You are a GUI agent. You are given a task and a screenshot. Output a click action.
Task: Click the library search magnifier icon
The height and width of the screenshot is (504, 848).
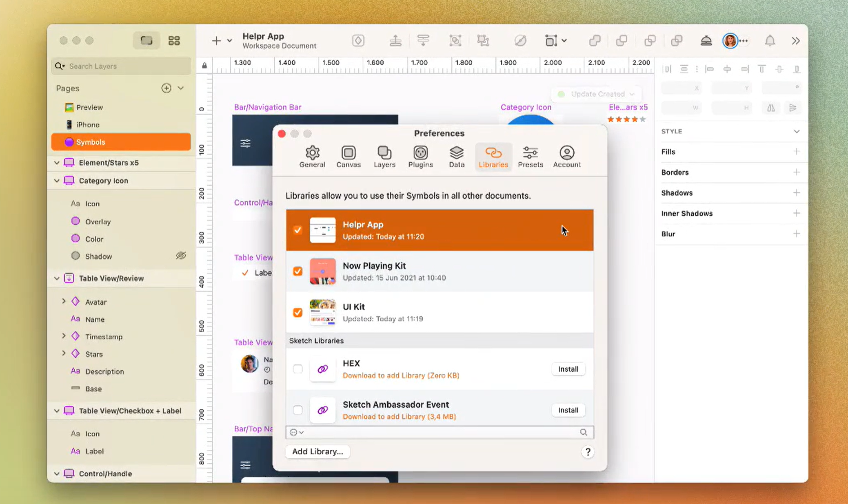(583, 432)
